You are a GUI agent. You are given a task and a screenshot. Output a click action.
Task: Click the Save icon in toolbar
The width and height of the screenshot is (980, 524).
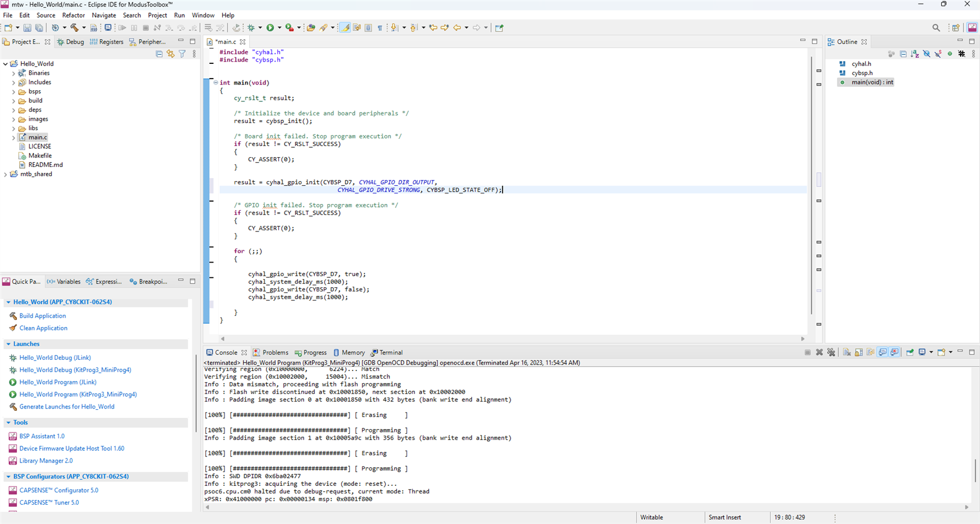pyautogui.click(x=28, y=28)
